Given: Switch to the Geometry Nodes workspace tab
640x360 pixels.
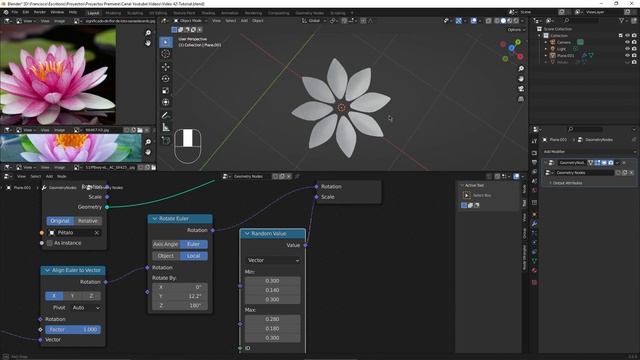Looking at the screenshot, I should tap(309, 13).
